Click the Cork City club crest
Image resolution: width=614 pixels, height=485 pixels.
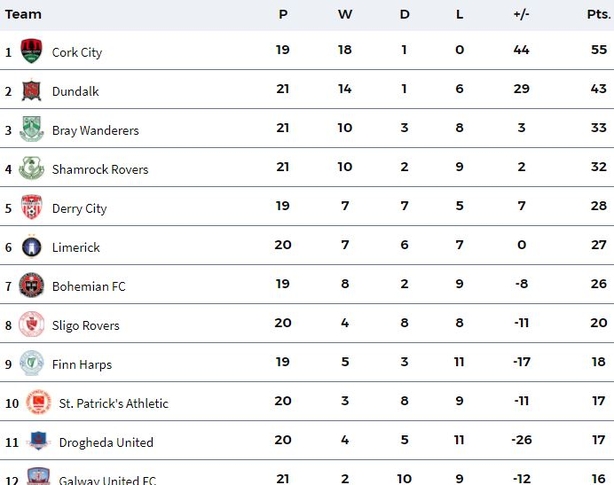(x=31, y=51)
